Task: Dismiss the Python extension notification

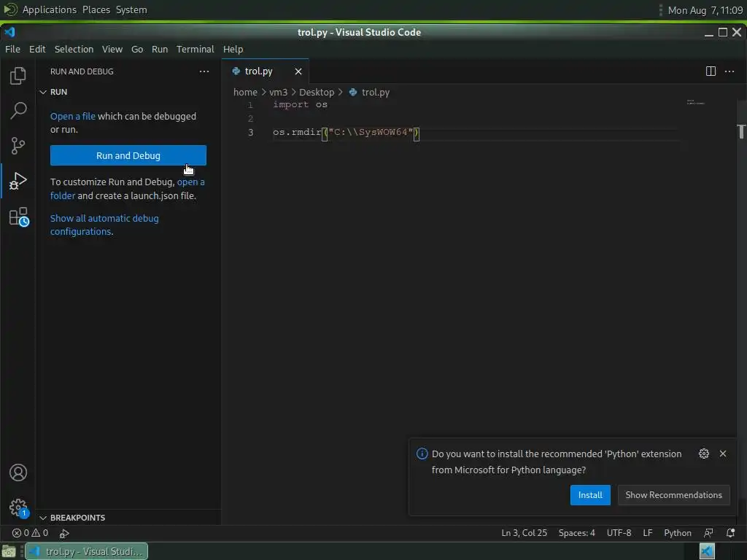Action: [x=723, y=454]
